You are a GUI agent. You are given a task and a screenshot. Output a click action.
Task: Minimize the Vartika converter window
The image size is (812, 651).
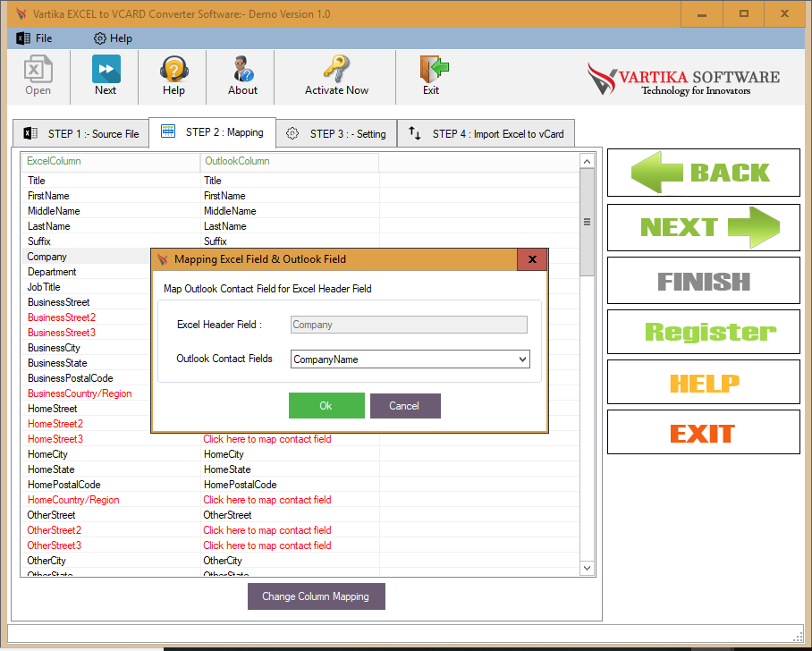click(702, 14)
